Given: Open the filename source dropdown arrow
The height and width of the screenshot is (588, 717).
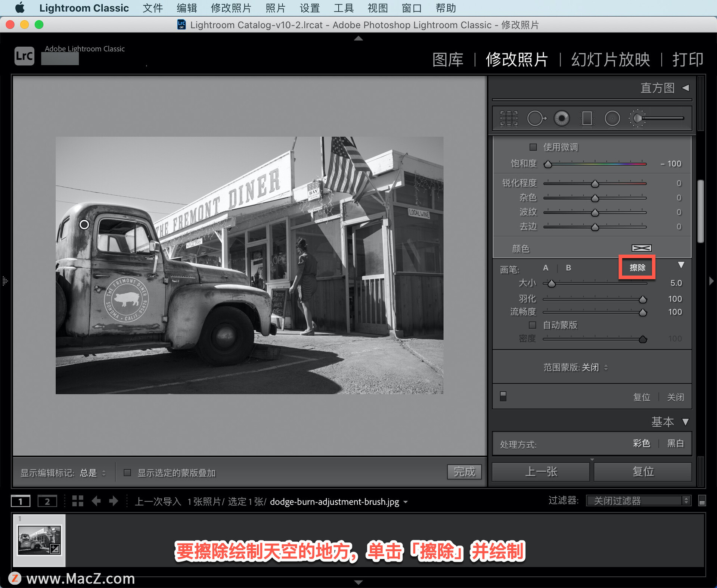Looking at the screenshot, I should coord(406,502).
